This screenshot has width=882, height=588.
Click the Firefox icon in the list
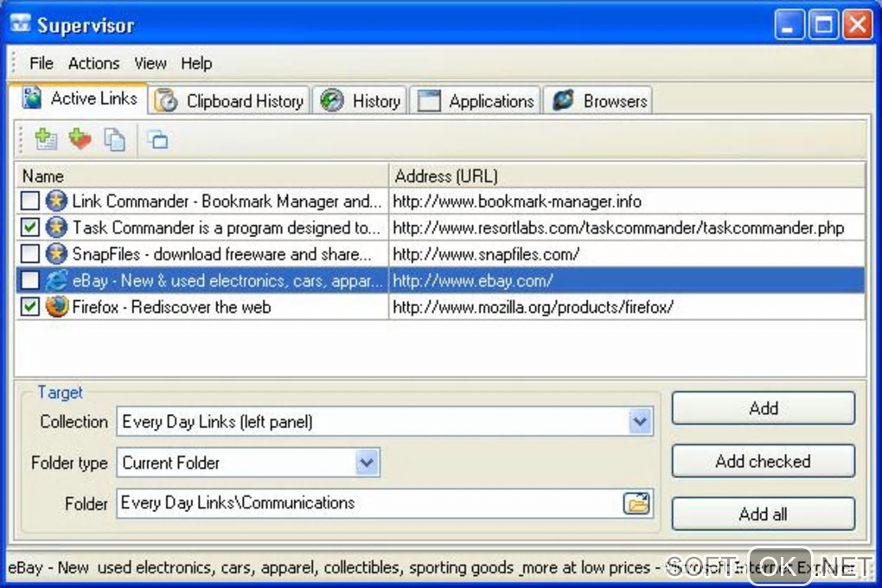(x=56, y=307)
